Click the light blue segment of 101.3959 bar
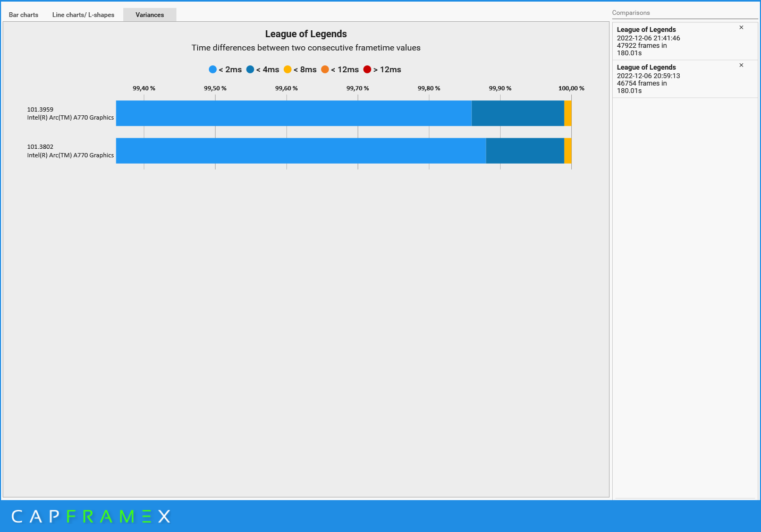The height and width of the screenshot is (532, 761). tap(294, 113)
